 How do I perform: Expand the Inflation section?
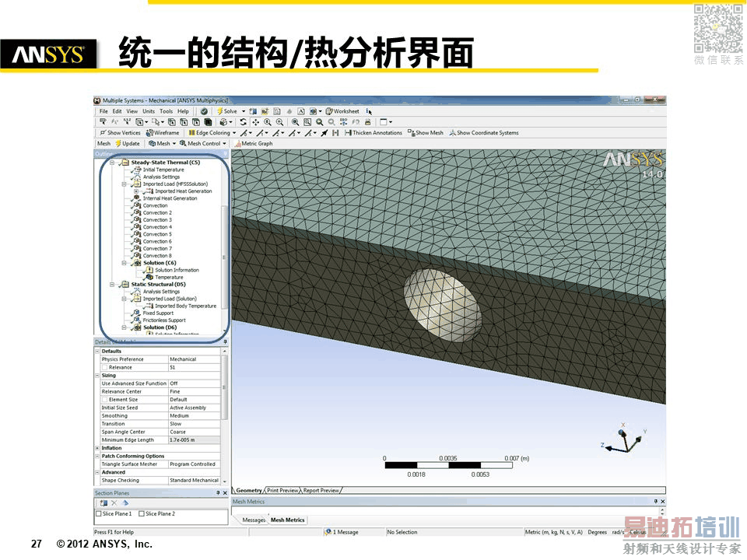pos(97,448)
